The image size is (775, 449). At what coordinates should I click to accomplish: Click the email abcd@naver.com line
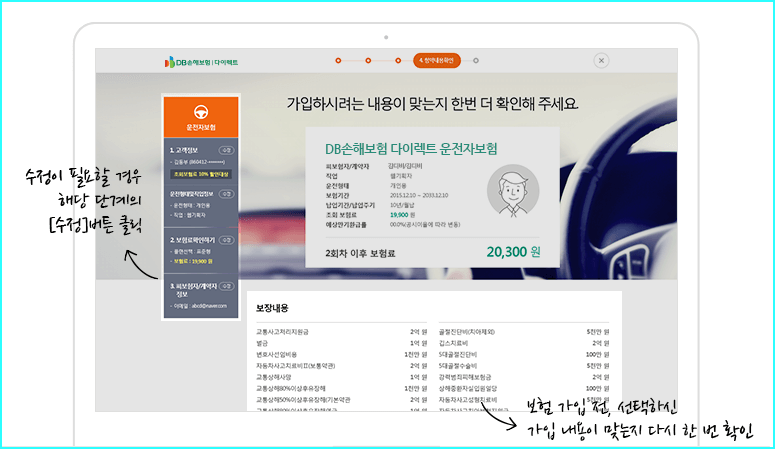199,306
